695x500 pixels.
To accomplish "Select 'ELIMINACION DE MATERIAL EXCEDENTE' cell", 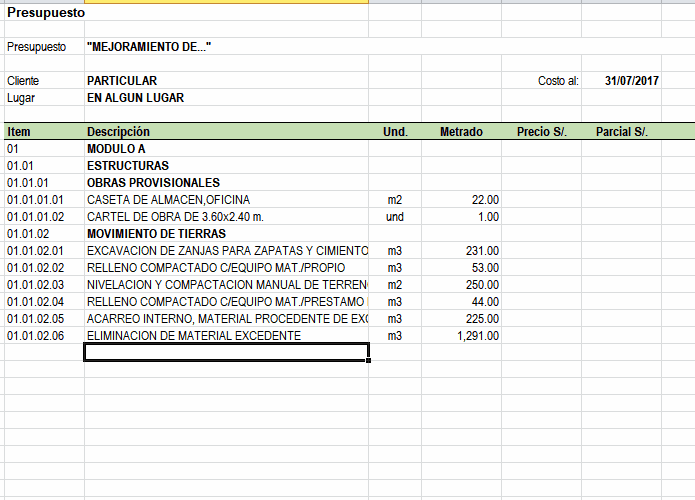I will pos(226,336).
